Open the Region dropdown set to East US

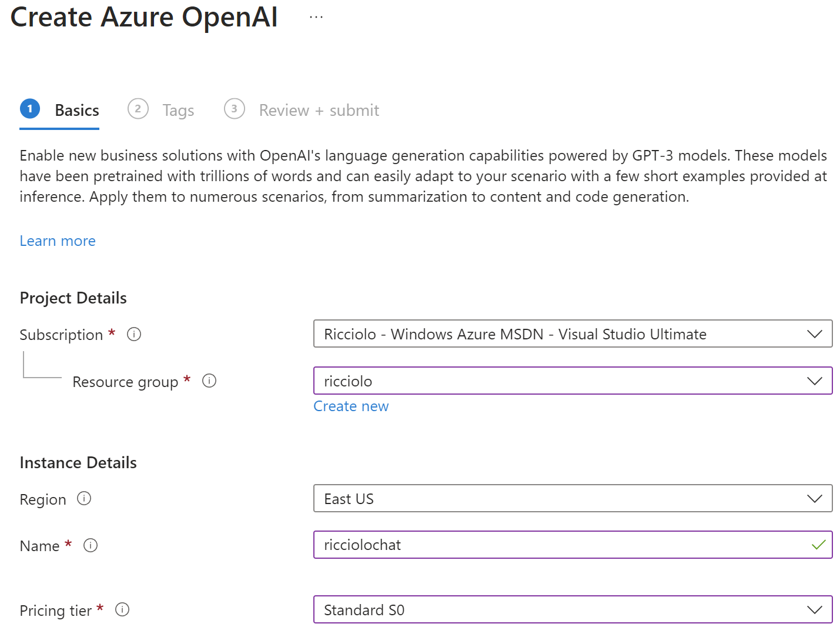tap(573, 498)
